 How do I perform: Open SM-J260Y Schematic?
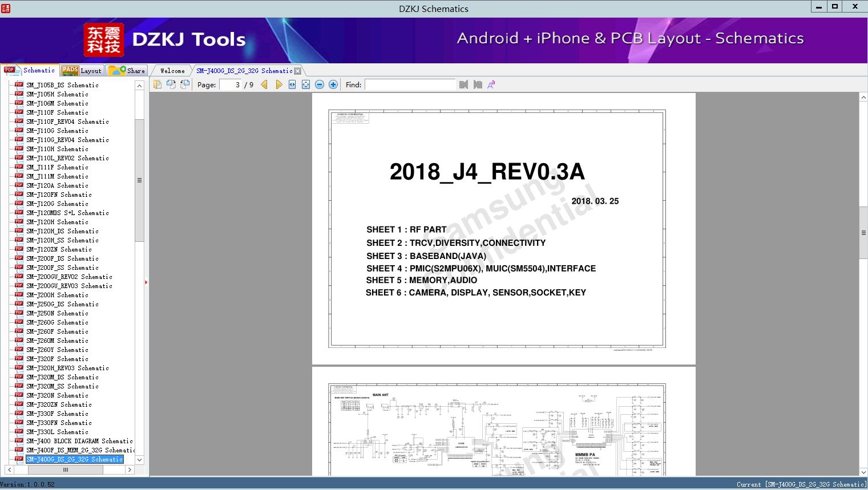pyautogui.click(x=57, y=350)
